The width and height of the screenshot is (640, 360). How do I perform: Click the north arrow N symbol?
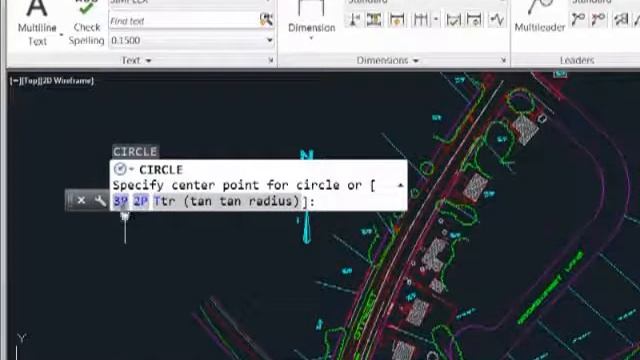(x=307, y=155)
